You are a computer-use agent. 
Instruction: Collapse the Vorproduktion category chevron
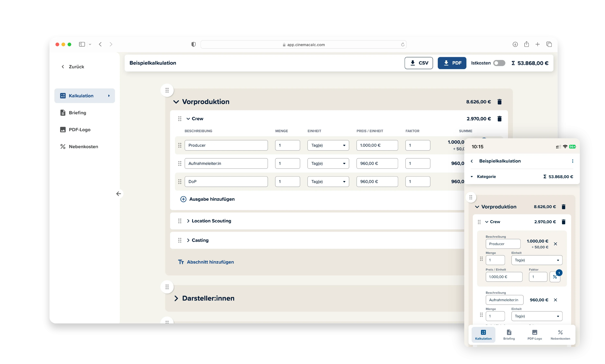tap(176, 102)
